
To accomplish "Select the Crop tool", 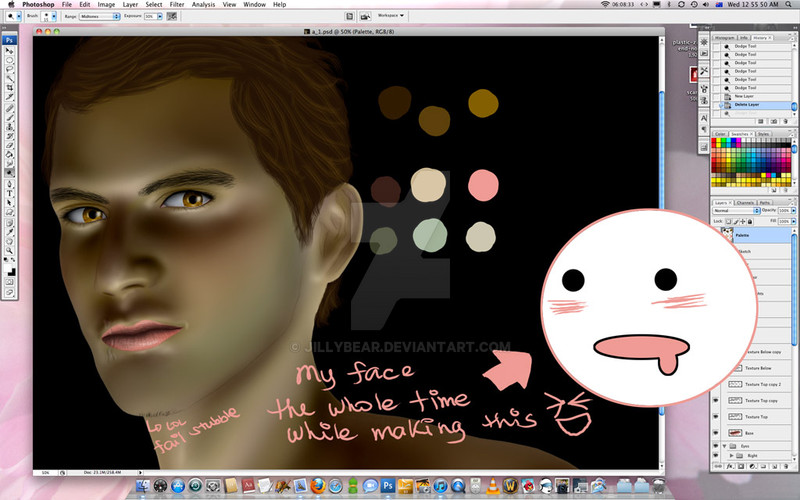I will [9, 88].
